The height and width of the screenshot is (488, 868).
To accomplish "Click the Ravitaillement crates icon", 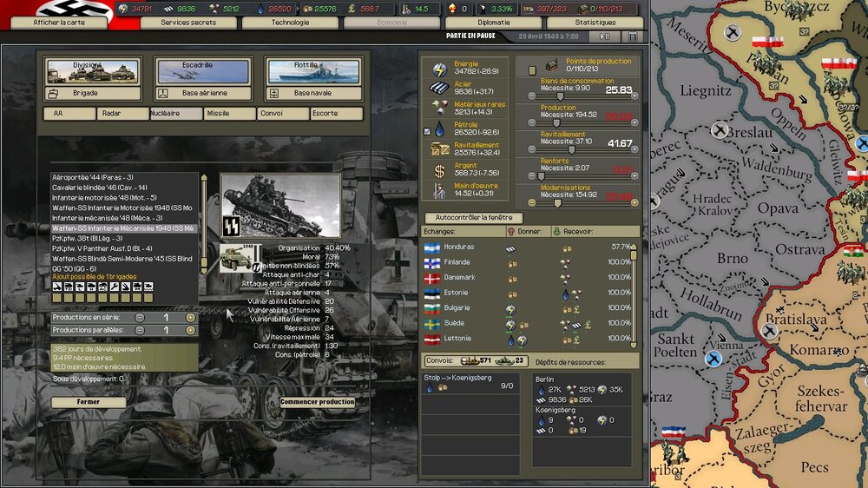I will [439, 148].
